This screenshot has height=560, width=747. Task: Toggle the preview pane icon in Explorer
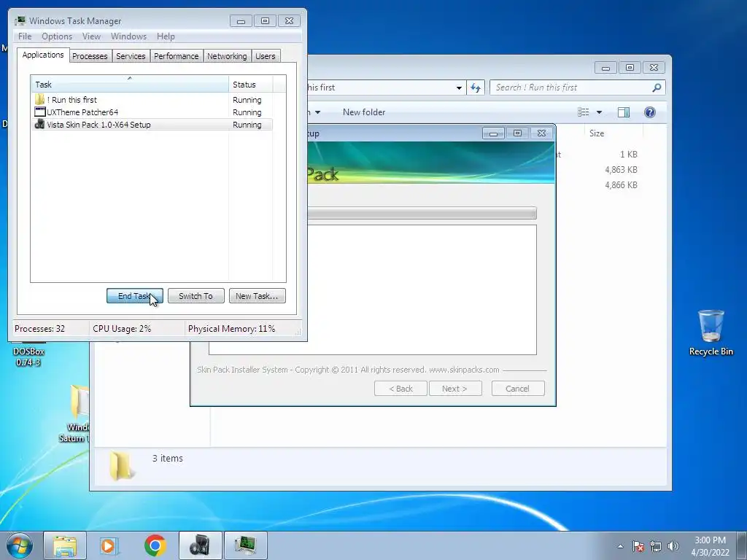click(x=624, y=112)
